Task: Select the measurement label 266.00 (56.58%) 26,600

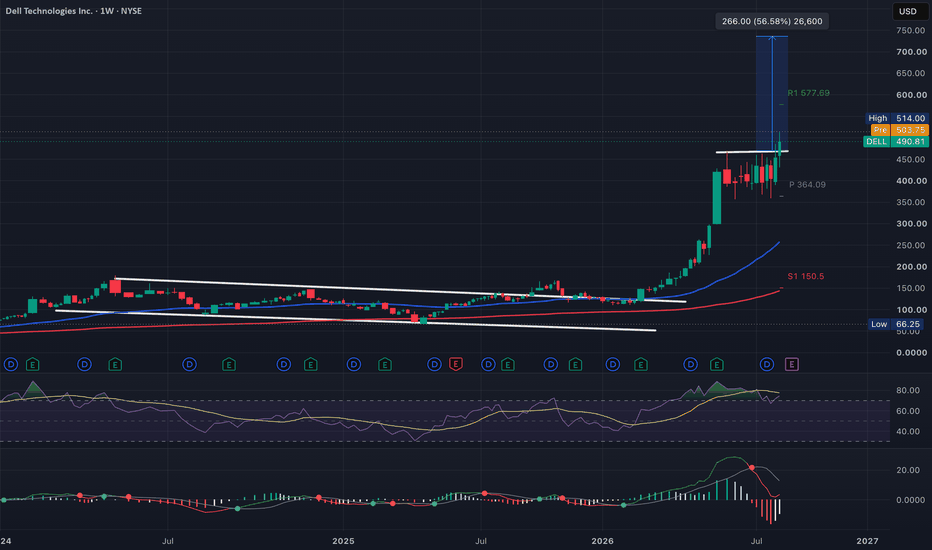Action: (772, 21)
